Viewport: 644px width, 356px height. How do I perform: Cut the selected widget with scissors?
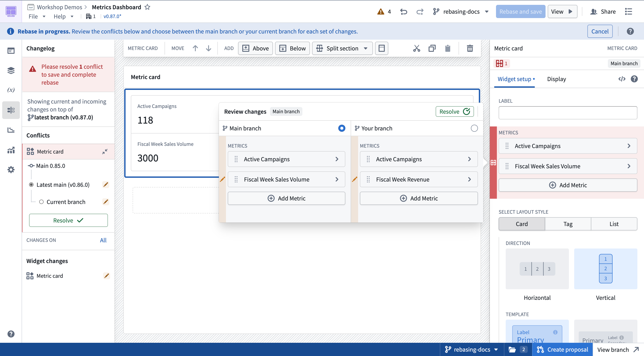(x=416, y=48)
